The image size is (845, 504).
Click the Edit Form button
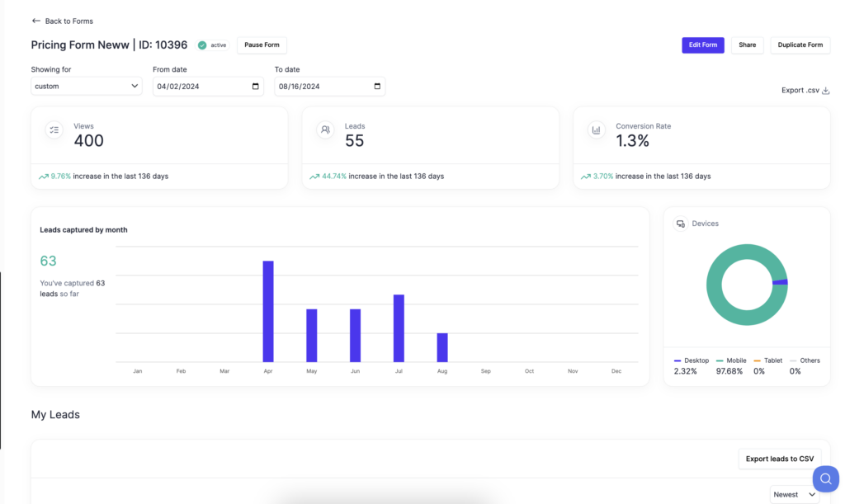point(702,45)
